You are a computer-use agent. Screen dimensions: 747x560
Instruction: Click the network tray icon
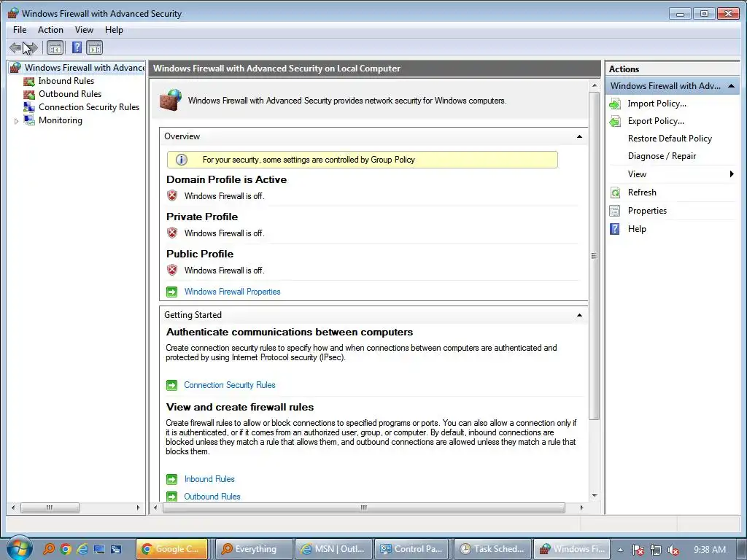click(x=656, y=550)
